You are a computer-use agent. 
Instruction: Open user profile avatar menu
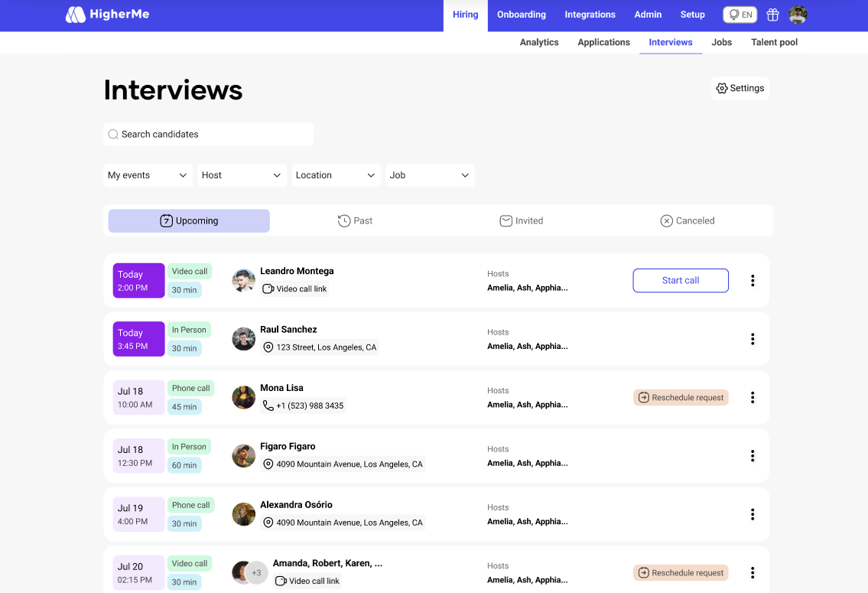coord(798,15)
